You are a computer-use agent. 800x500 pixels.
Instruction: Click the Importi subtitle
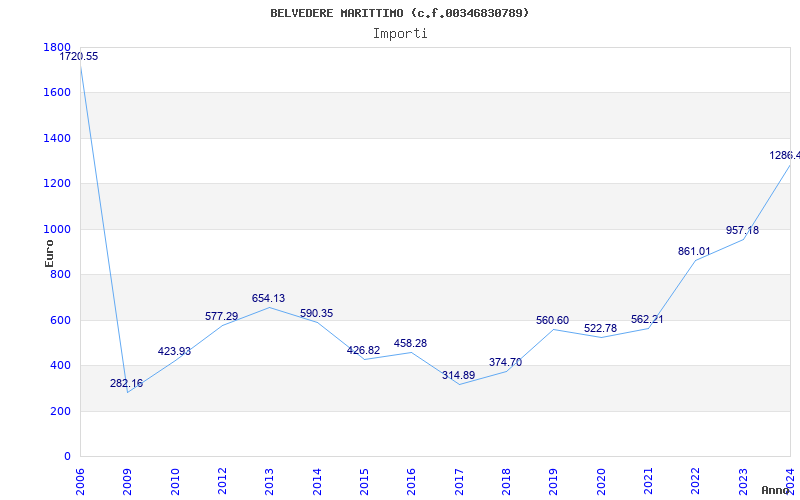[x=400, y=34]
